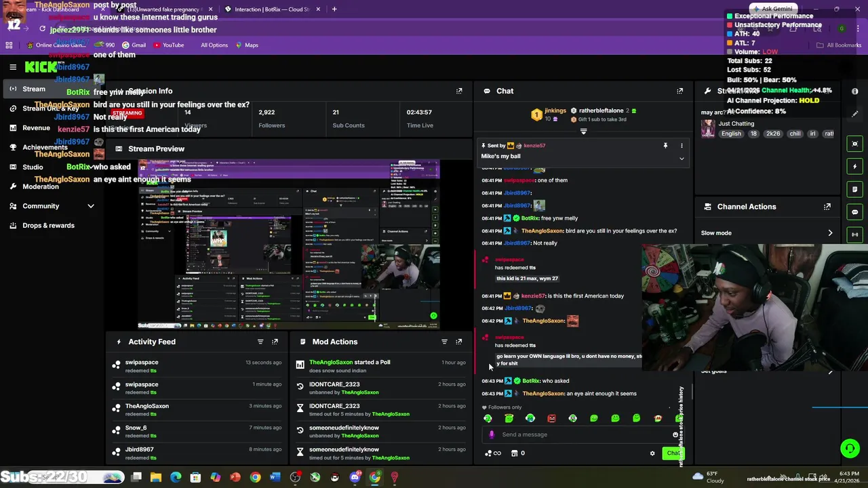Switch to Interaction BotRix browser tab
The height and width of the screenshot is (488, 868).
point(271,9)
